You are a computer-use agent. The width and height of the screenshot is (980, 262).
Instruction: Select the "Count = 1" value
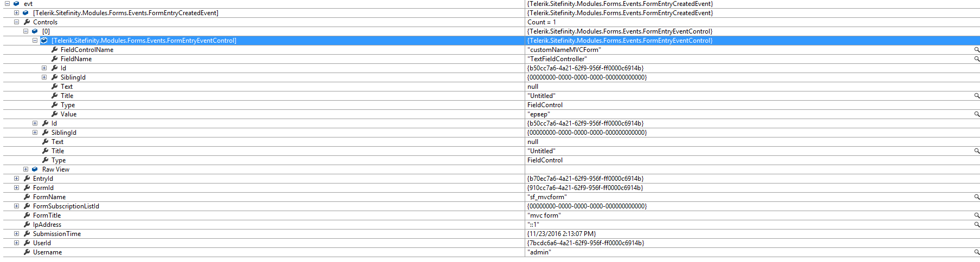(541, 22)
